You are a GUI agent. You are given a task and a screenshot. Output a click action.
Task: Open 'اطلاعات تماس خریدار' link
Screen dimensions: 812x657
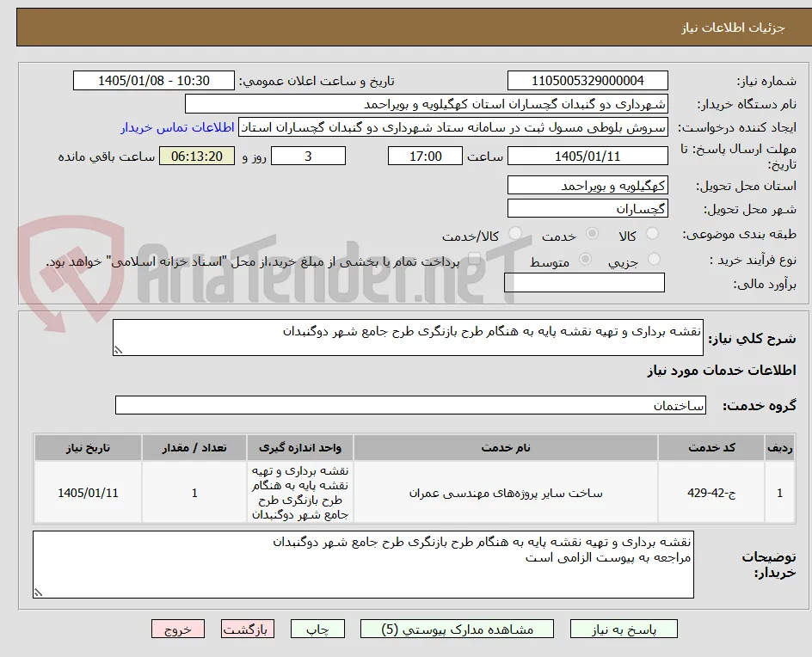pos(177,127)
